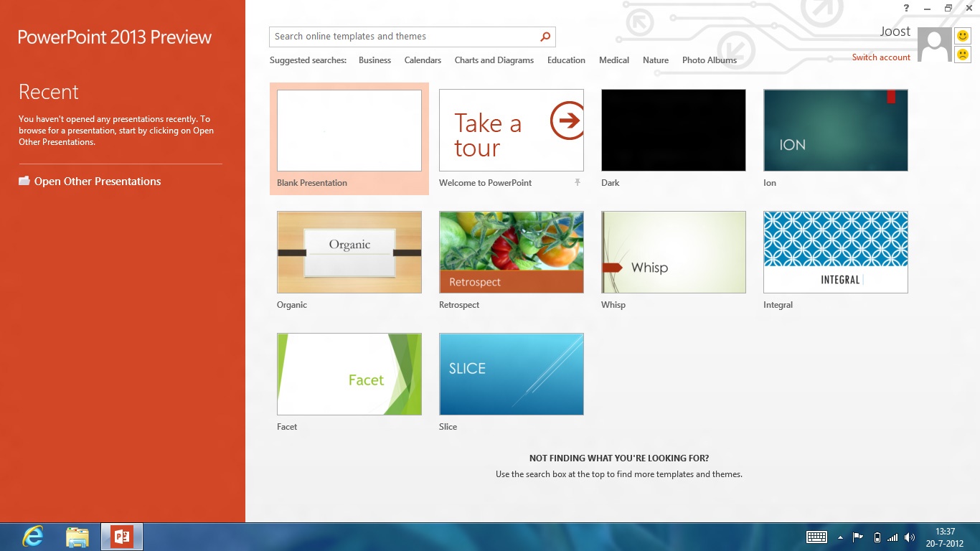Click the volume speaker tray icon
This screenshot has width=980, height=551.
click(x=910, y=537)
